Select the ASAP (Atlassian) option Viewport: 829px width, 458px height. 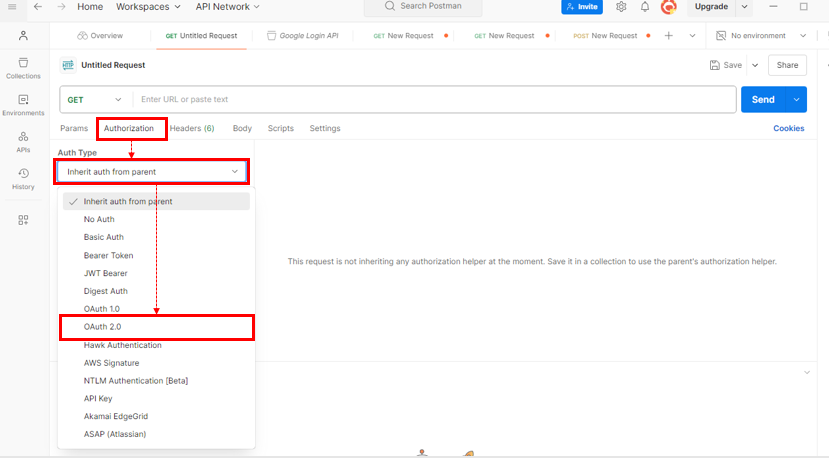156,434
